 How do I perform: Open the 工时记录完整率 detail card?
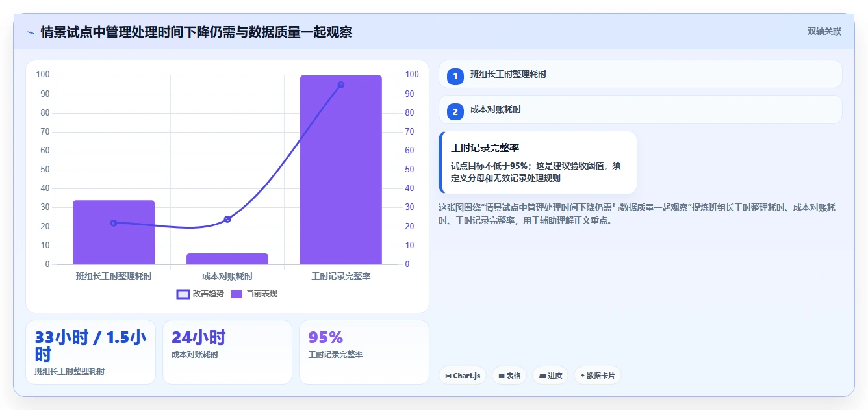tap(538, 162)
